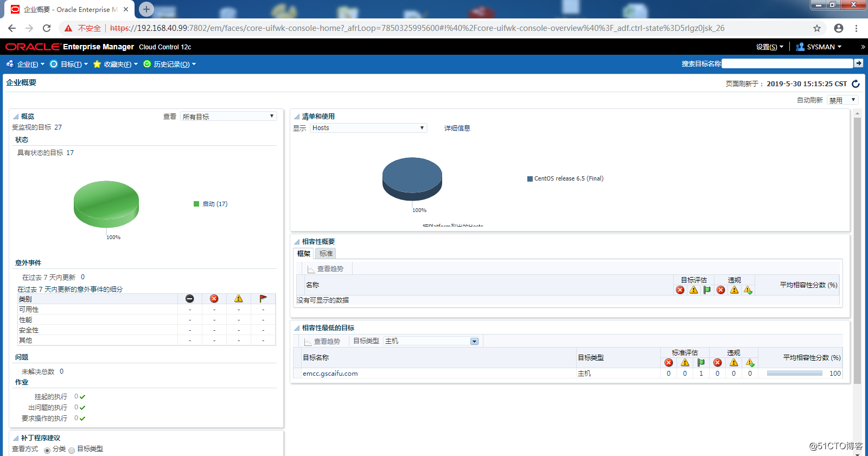
Task: Click the 安全性 row in incidents table
Action: click(146, 330)
